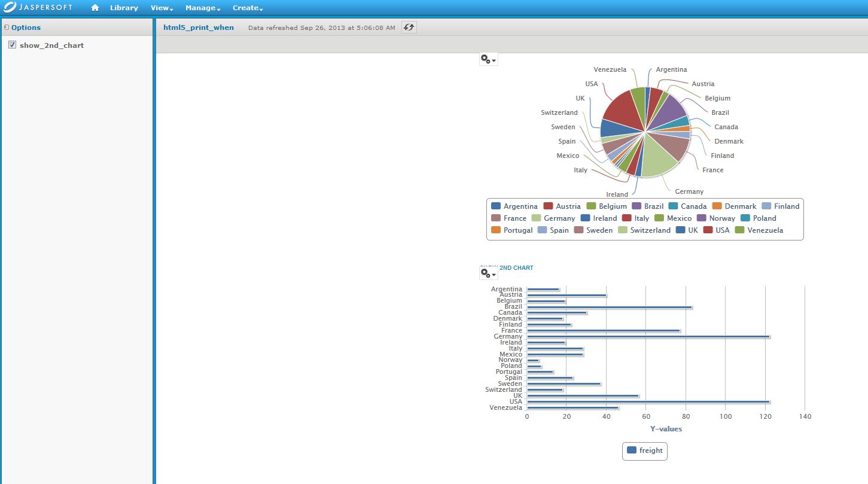
Task: Toggle Spain legend entry
Action: [x=553, y=230]
